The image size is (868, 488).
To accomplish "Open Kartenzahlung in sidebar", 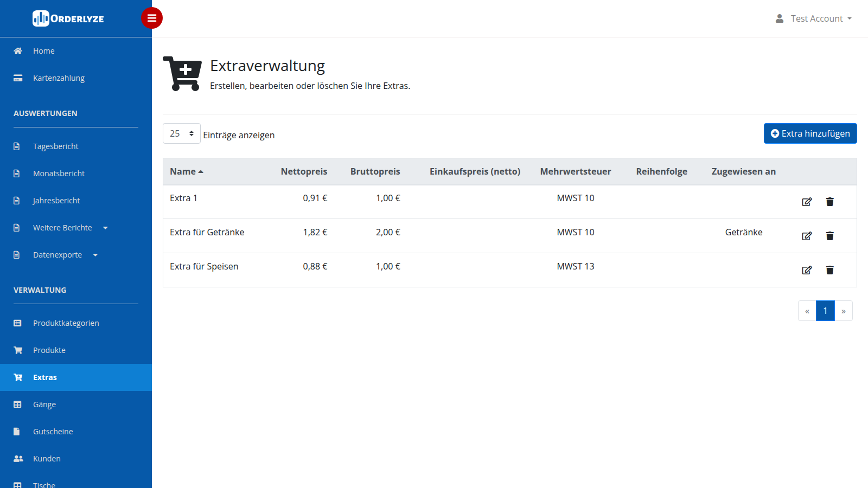I will 76,78.
